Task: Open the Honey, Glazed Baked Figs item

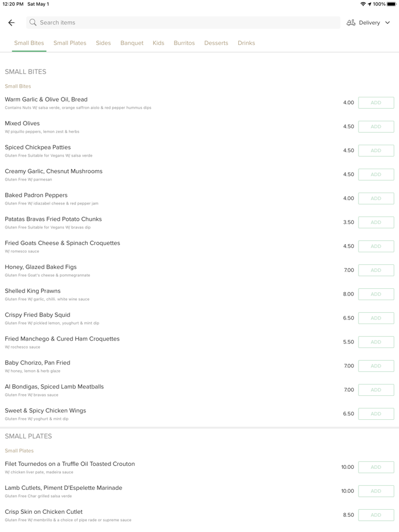Action: [41, 267]
